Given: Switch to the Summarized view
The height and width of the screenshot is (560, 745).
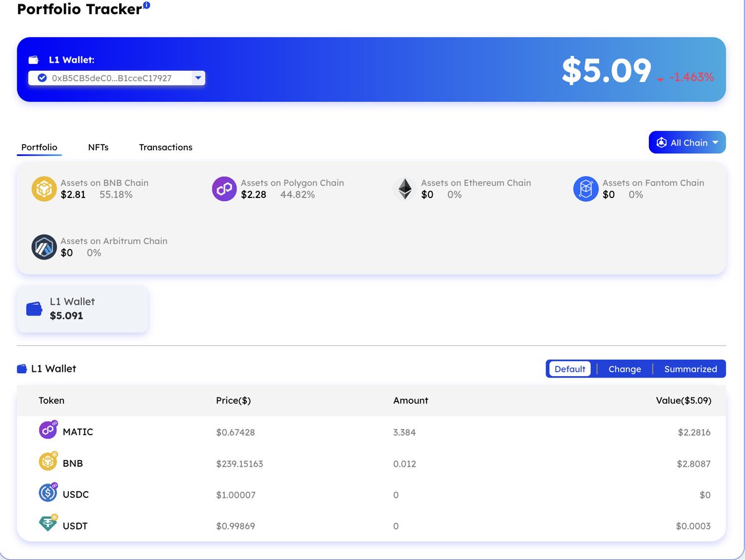Looking at the screenshot, I should [690, 369].
